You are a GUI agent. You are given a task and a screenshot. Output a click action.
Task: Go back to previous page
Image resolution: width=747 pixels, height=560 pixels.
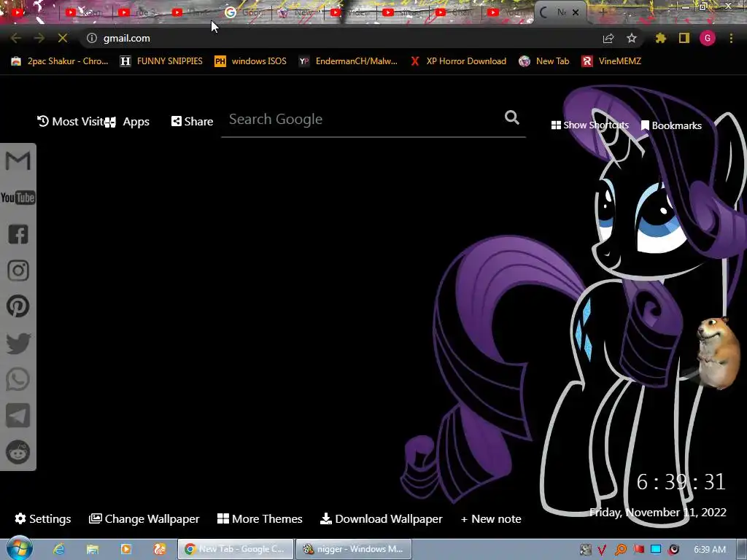tap(16, 38)
